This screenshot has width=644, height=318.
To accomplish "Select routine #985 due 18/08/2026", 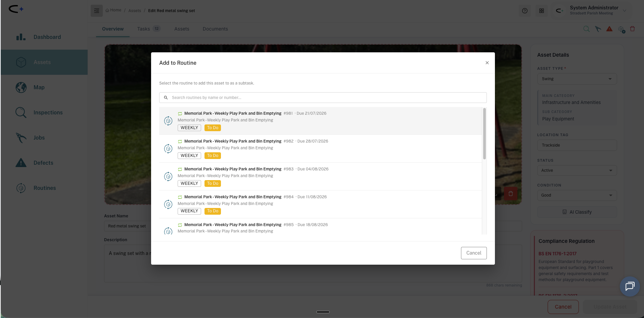I will click(320, 226).
